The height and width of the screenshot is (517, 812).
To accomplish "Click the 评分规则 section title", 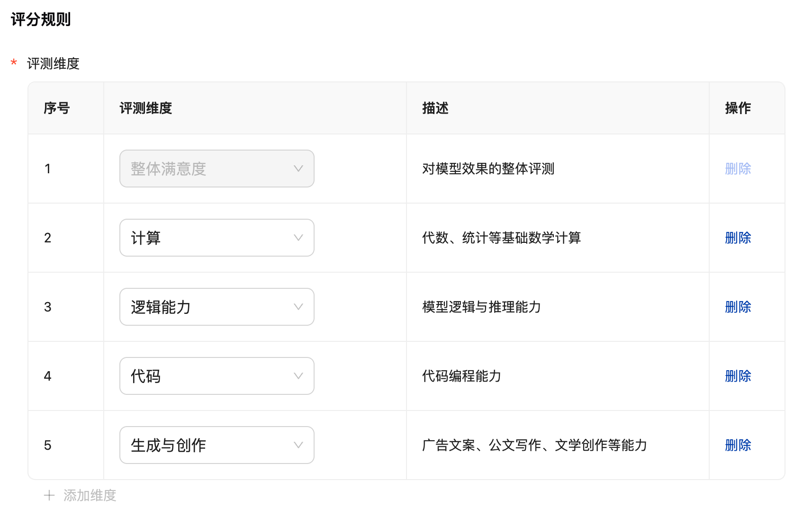I will (41, 19).
